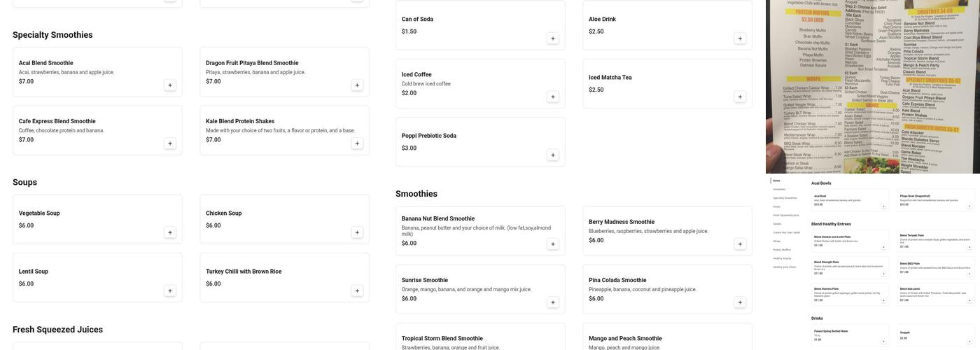Screen dimensions: 980x350
Task: Click the plus icon for Aloe Drink
Action: pyautogui.click(x=740, y=38)
